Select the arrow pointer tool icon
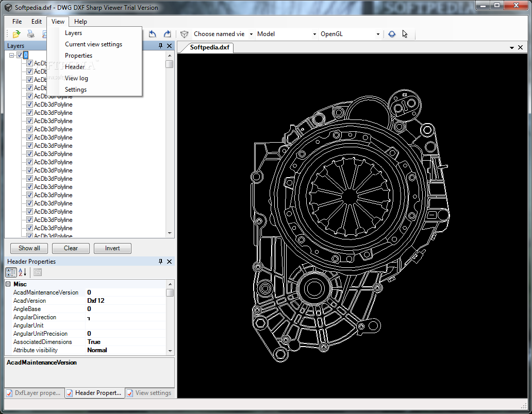This screenshot has height=414, width=532. tap(405, 34)
